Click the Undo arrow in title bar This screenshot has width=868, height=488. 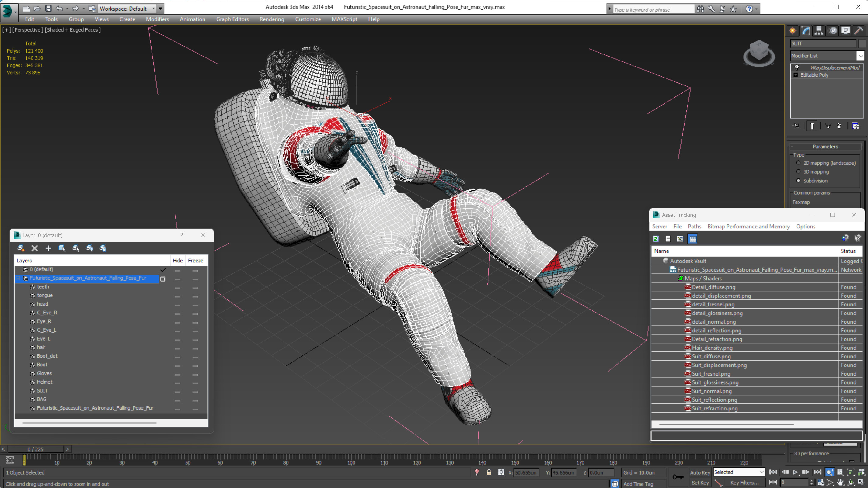(x=59, y=9)
